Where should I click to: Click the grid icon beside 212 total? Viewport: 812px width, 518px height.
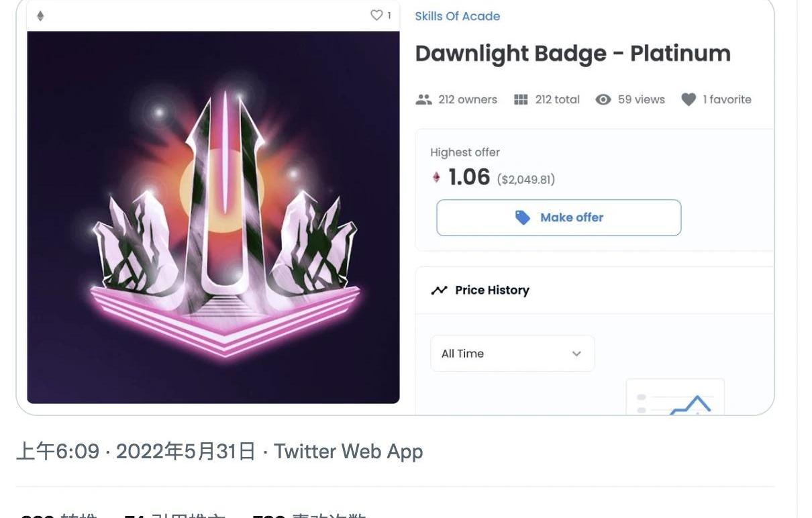coord(521,99)
